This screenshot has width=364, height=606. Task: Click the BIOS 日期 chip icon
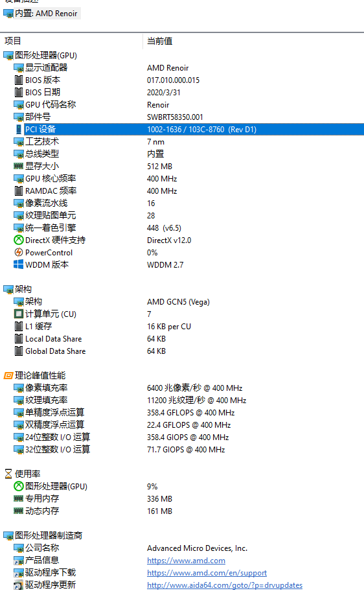[x=19, y=93]
